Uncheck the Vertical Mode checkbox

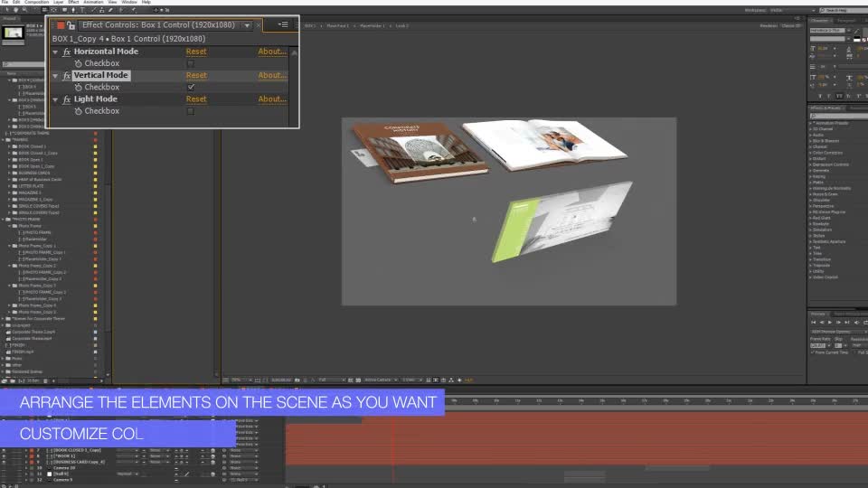(191, 88)
